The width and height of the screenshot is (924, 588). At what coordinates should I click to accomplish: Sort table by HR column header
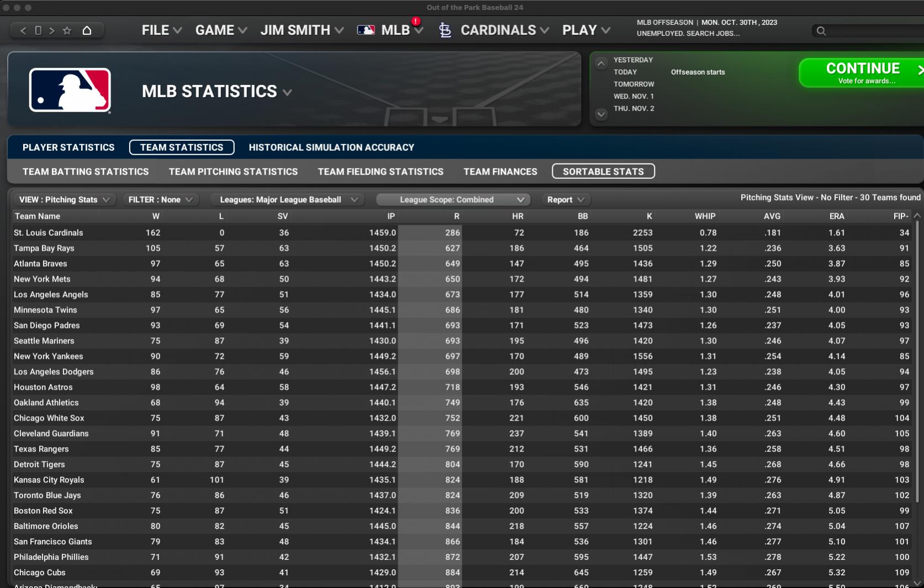point(518,216)
